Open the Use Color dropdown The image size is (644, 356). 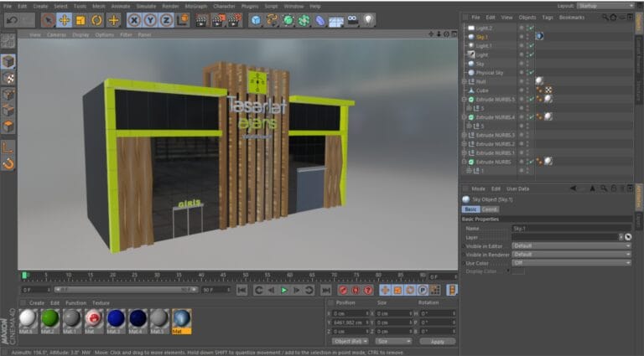pos(571,263)
